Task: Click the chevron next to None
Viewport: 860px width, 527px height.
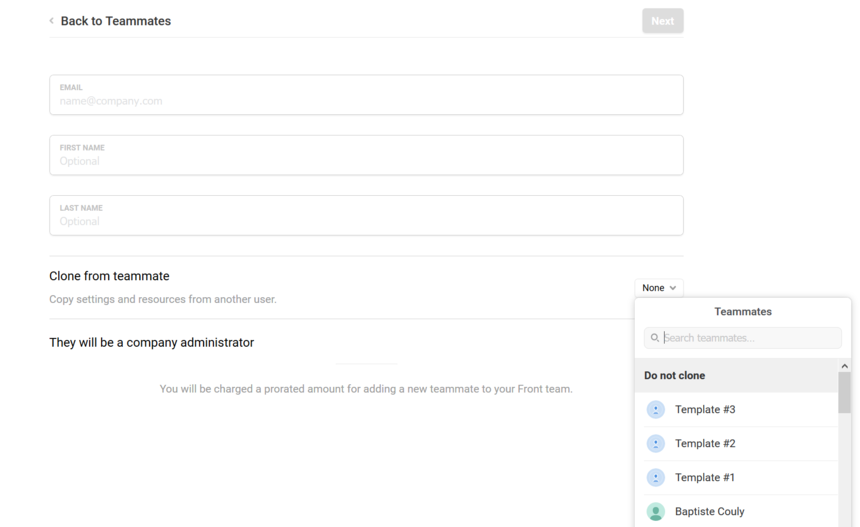Action: click(673, 288)
